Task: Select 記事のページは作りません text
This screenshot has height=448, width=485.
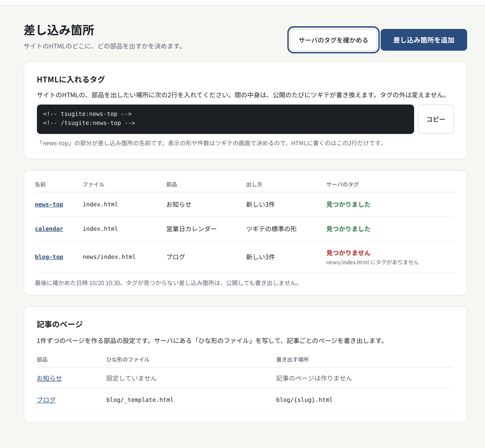Action: pyautogui.click(x=314, y=378)
